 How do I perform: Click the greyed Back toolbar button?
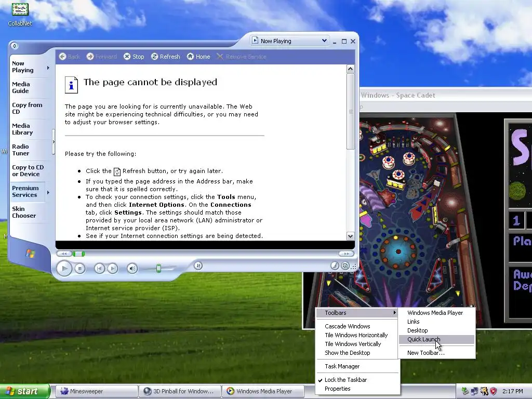(x=70, y=57)
